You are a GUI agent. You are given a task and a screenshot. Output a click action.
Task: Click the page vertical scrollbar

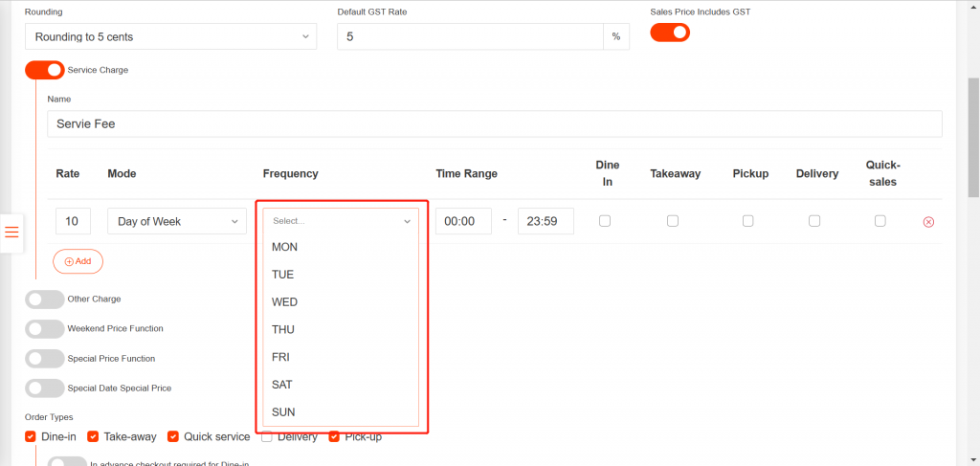pos(972,134)
